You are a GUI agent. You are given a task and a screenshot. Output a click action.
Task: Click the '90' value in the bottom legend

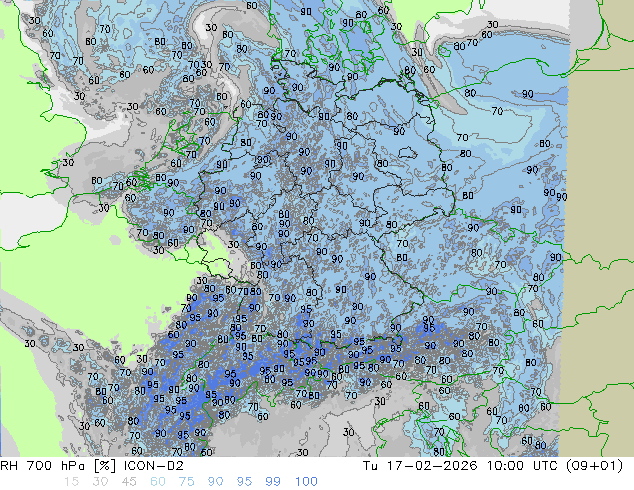pyautogui.click(x=215, y=482)
